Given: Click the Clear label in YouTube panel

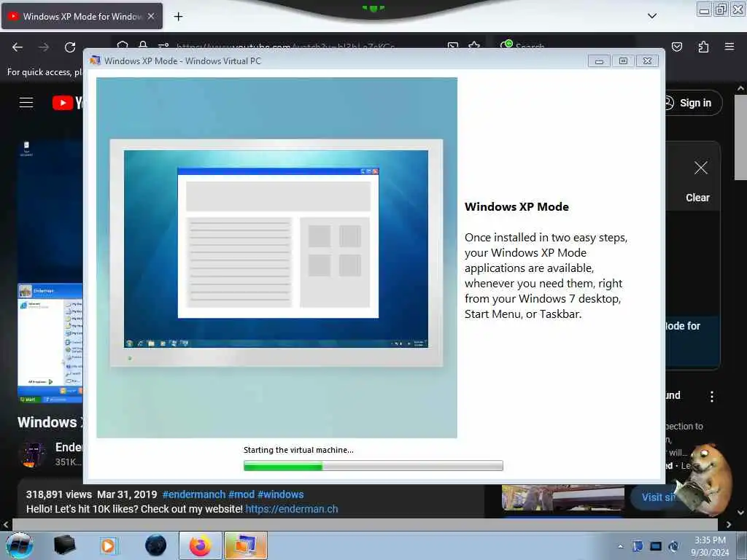Looking at the screenshot, I should [697, 198].
